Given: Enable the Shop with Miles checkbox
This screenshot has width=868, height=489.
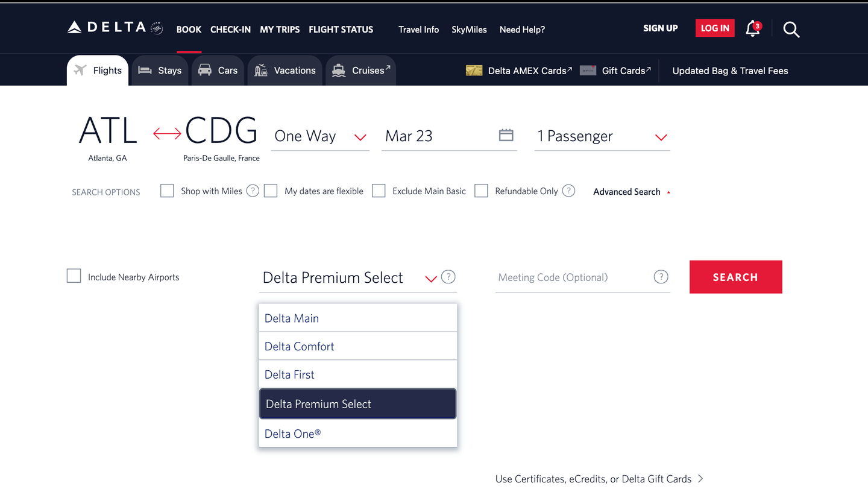Looking at the screenshot, I should [167, 191].
